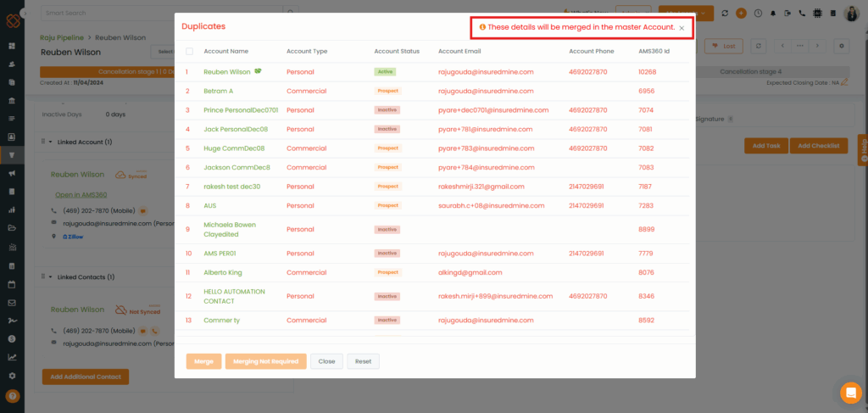
Task: Tick the select-all checkbox in Duplicates header
Action: coord(189,52)
